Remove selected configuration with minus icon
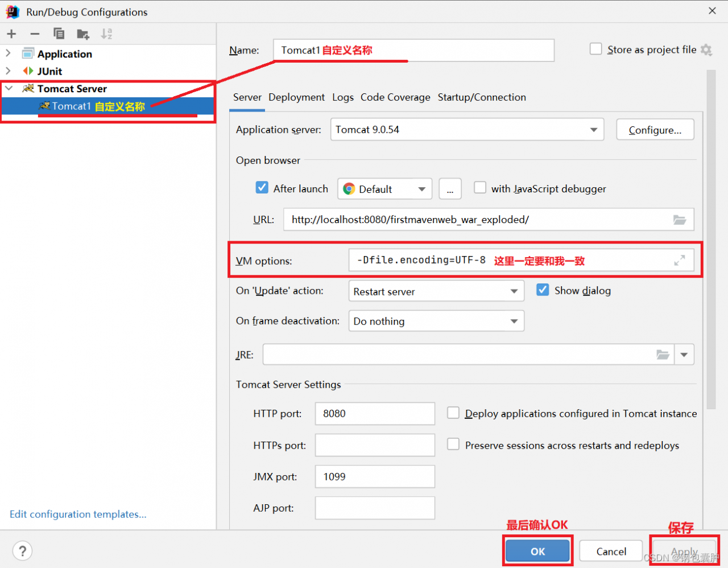Image resolution: width=728 pixels, height=568 pixels. [x=35, y=34]
